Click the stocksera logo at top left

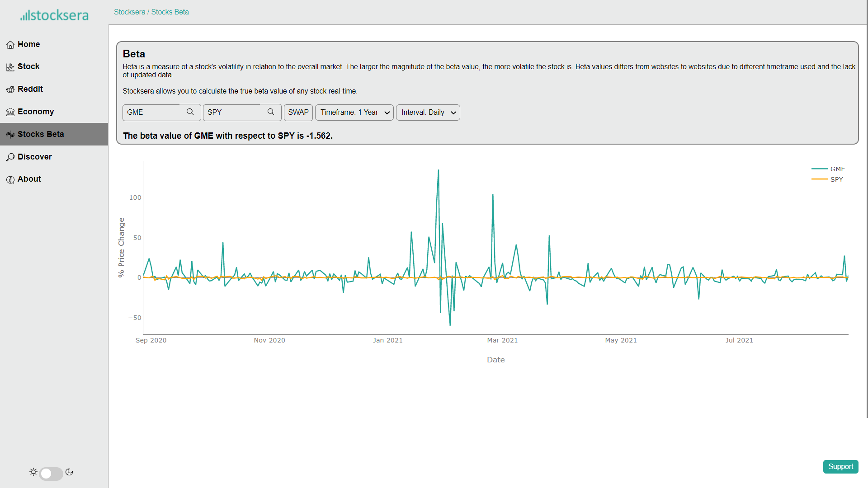pyautogui.click(x=54, y=15)
